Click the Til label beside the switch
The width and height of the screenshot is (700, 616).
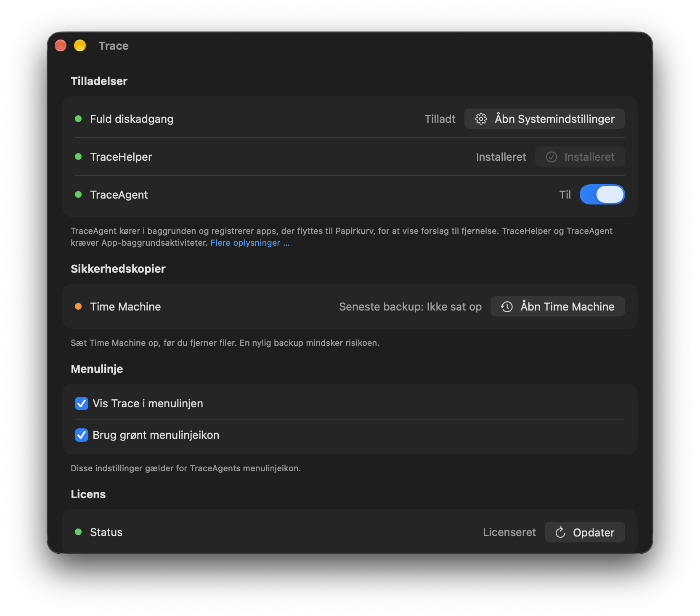pyautogui.click(x=565, y=195)
